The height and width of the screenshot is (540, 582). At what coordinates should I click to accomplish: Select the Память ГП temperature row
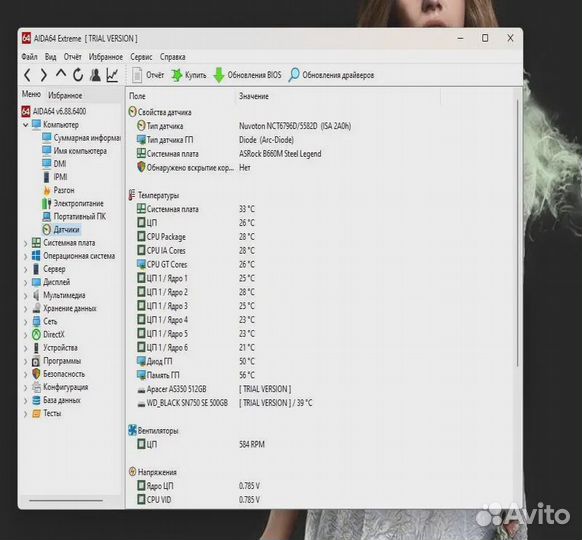(x=195, y=375)
